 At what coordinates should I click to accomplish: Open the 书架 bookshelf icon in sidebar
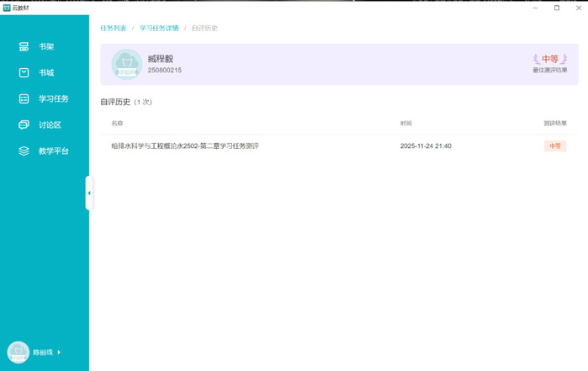24,46
